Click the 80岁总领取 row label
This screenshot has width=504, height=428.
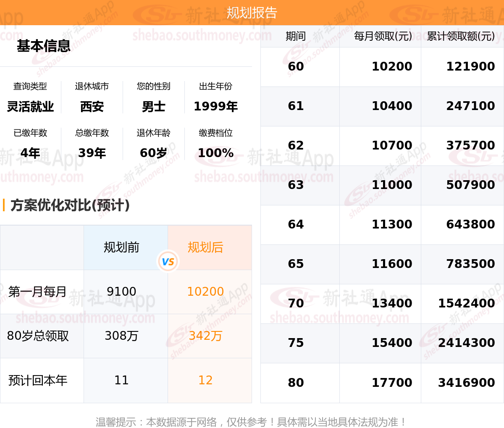click(38, 336)
